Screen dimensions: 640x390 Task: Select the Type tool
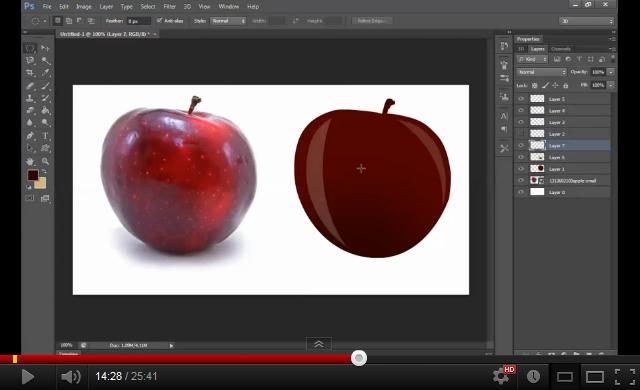pyautogui.click(x=45, y=135)
